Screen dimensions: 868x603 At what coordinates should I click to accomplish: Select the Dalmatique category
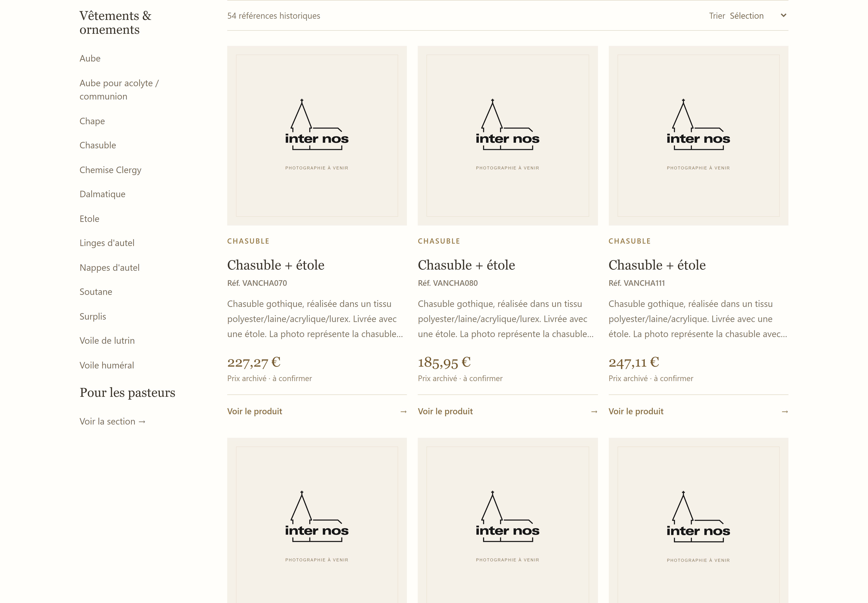tap(102, 194)
